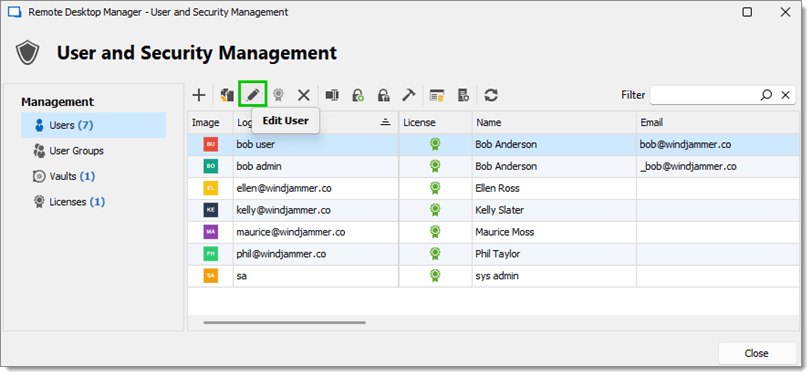Click the license badge in Ellen Ross row

coord(435,188)
